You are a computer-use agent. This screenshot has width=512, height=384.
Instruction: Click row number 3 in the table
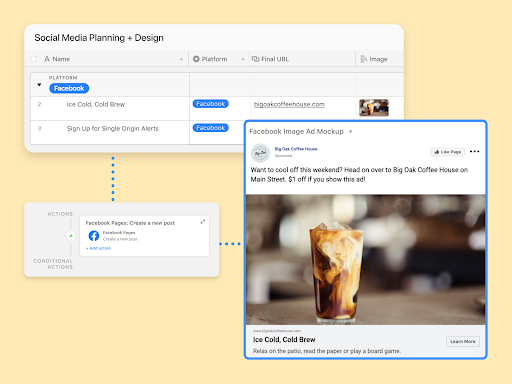[39, 128]
